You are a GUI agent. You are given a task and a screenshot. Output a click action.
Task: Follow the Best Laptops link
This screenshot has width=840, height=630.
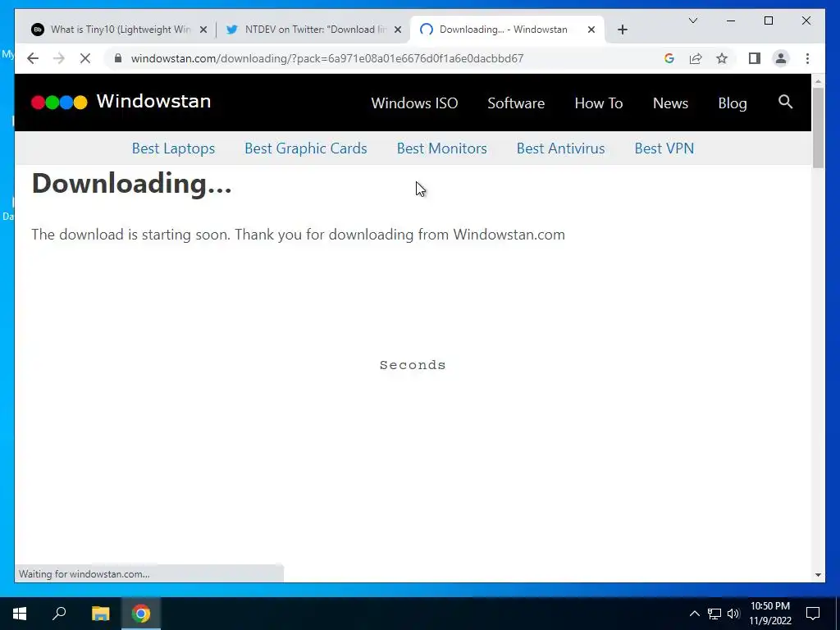[x=173, y=148]
